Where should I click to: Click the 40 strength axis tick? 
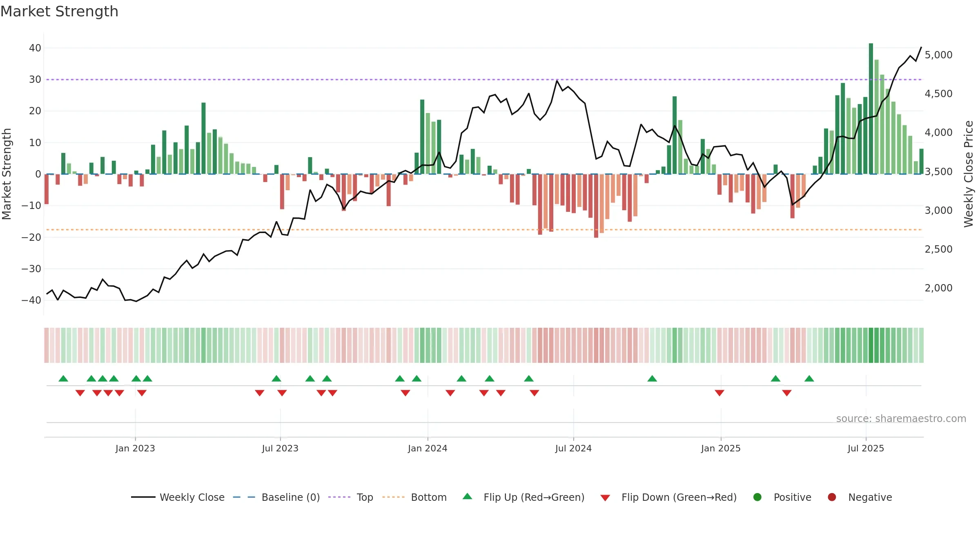[x=35, y=48]
